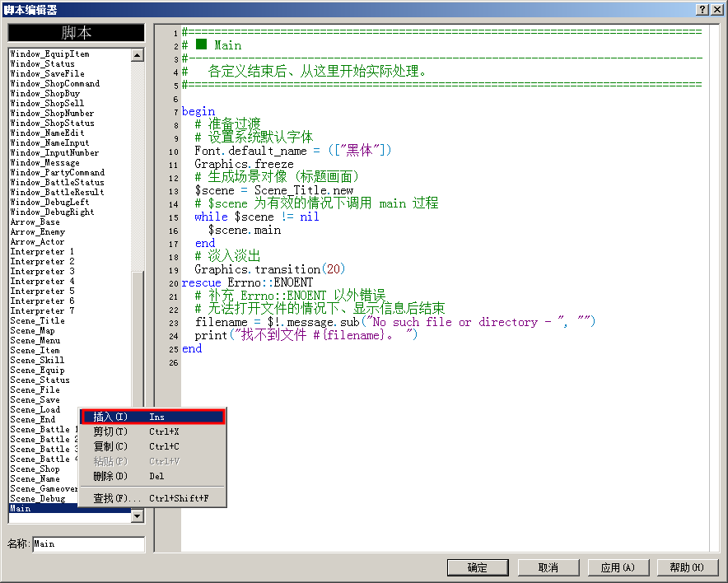Select Window_DebugRight in the script list
Screen dimensions: 728x583
click(71, 212)
